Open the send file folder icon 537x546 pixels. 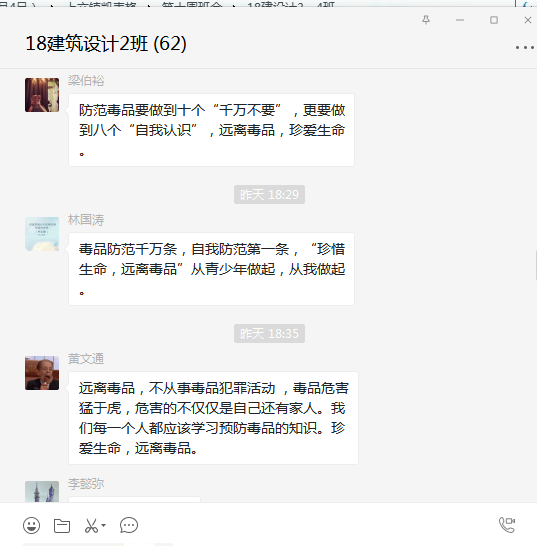(x=62, y=526)
